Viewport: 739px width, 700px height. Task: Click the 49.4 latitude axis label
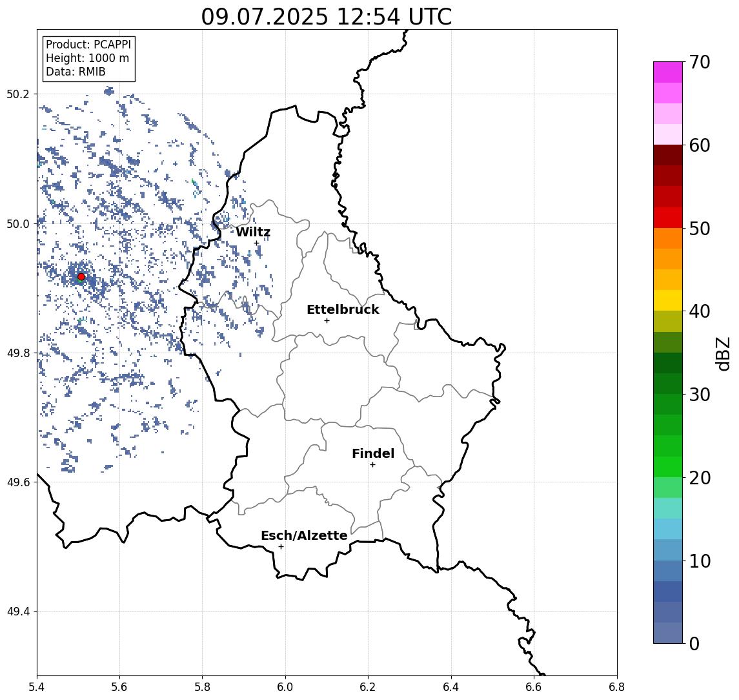click(x=18, y=612)
